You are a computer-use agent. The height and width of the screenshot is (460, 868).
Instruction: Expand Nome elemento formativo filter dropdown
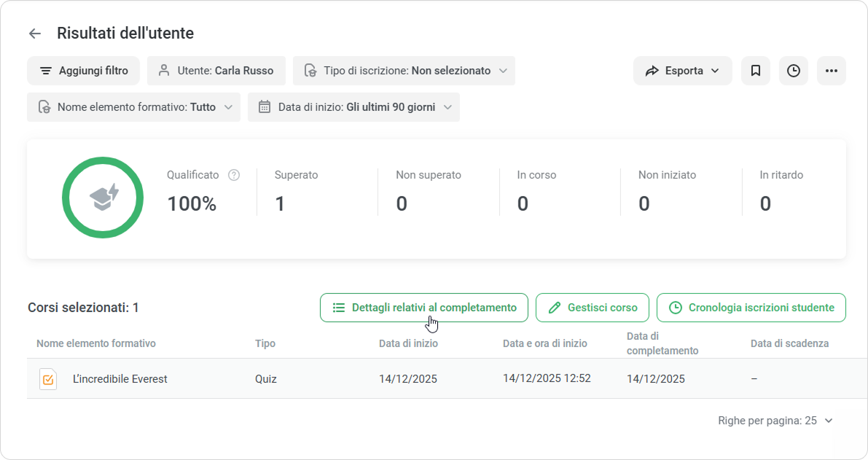pyautogui.click(x=133, y=107)
